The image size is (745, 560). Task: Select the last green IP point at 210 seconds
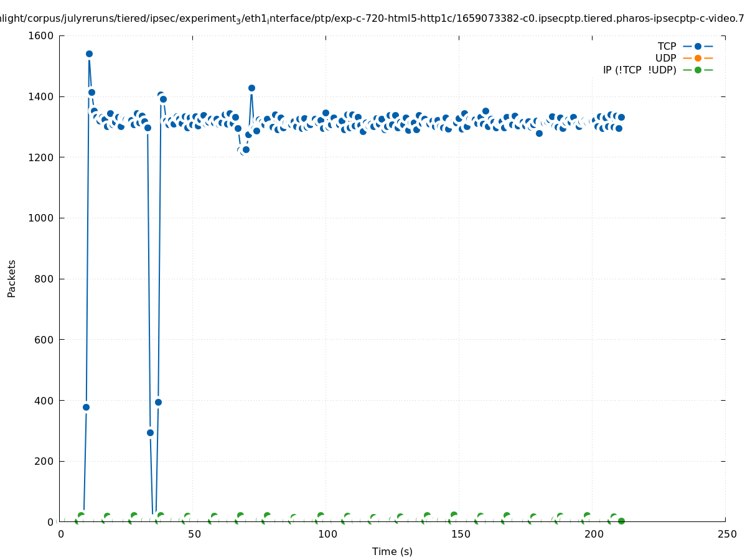pos(621,521)
